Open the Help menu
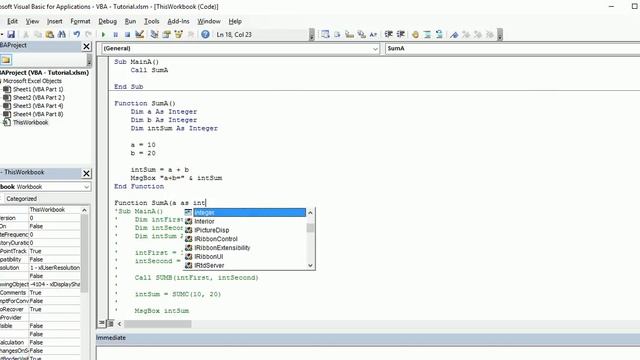 point(235,21)
